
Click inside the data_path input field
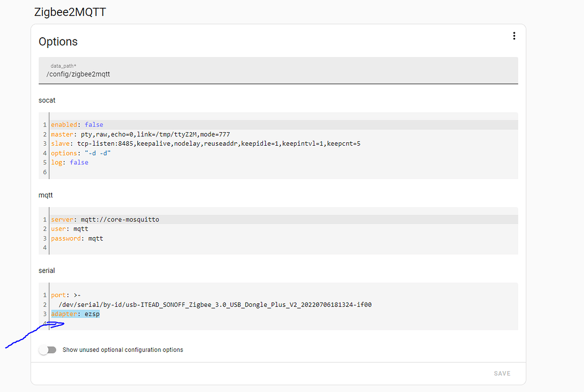click(x=170, y=74)
